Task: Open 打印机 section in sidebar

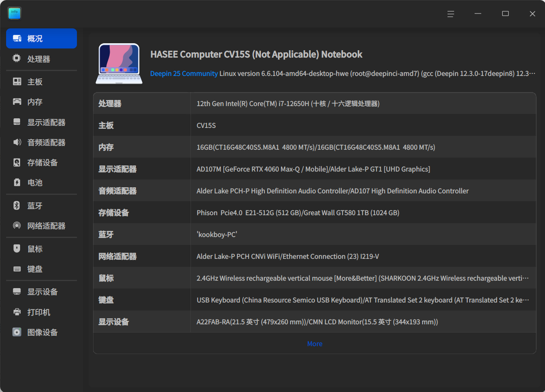Action: (x=42, y=312)
